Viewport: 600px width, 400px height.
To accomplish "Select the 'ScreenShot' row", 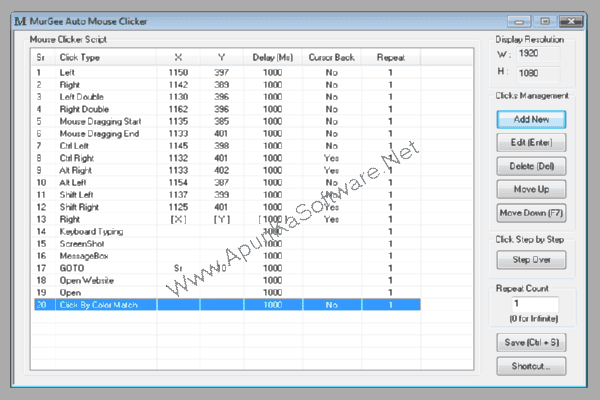I will (227, 244).
